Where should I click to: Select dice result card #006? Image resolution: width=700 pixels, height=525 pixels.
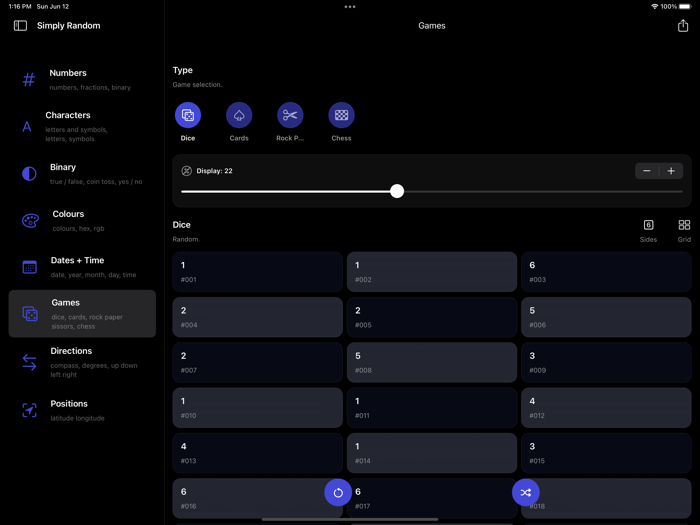coord(606,317)
